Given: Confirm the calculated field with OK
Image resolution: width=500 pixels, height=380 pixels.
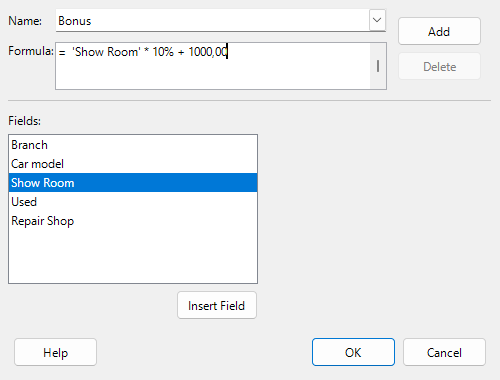Looking at the screenshot, I should click(x=353, y=352).
